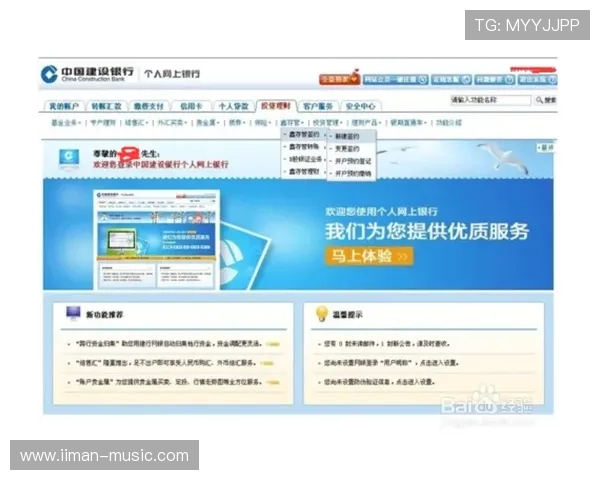Expand the 贵金属 submenu

[207, 122]
